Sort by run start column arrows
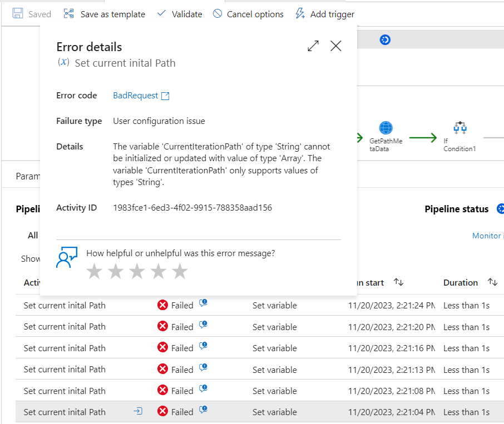 398,282
